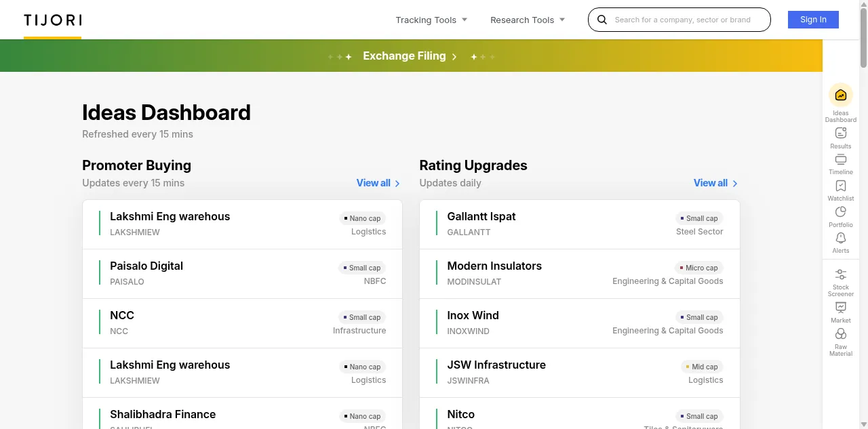The width and height of the screenshot is (868, 429).
Task: Click the search magnifier icon
Action: click(x=601, y=20)
